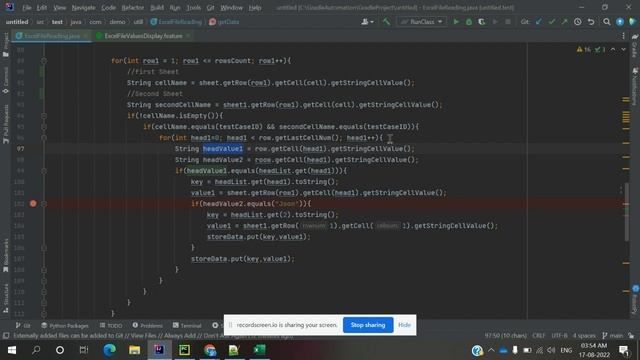Image resolution: width=640 pixels, height=360 pixels.
Task: Click the Debug bug icon
Action: coord(469,22)
